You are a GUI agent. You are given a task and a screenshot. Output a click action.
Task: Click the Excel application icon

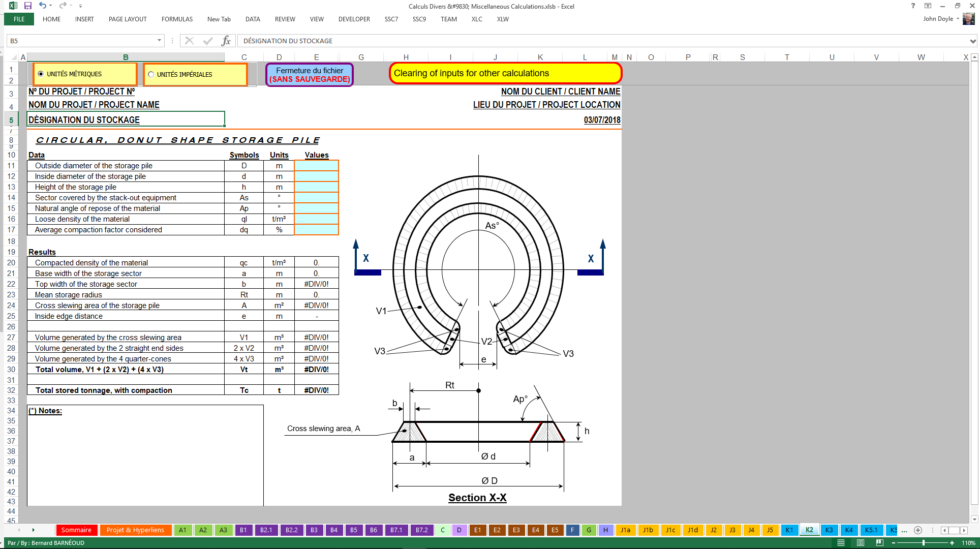(x=13, y=6)
